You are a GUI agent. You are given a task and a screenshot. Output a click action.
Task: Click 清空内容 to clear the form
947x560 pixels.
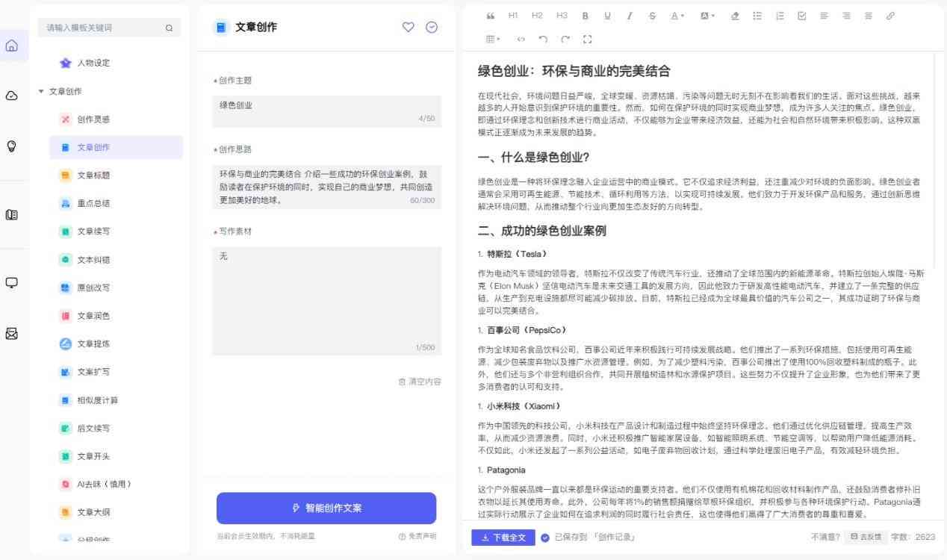tap(420, 382)
